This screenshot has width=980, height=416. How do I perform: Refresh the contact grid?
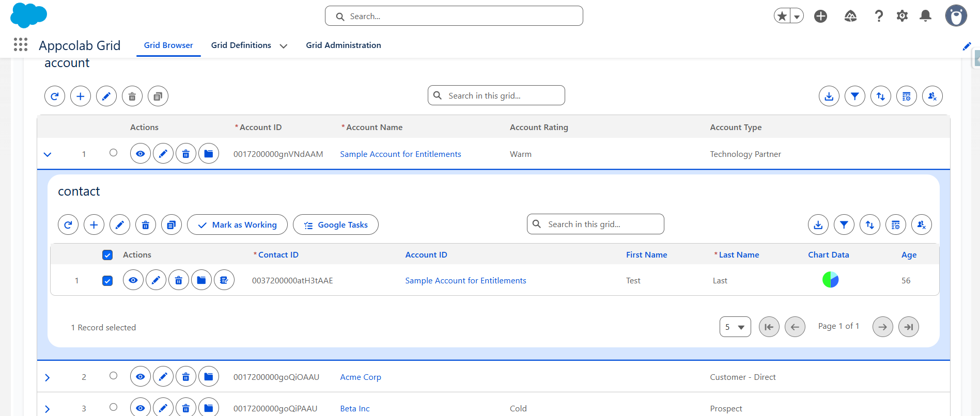(68, 225)
